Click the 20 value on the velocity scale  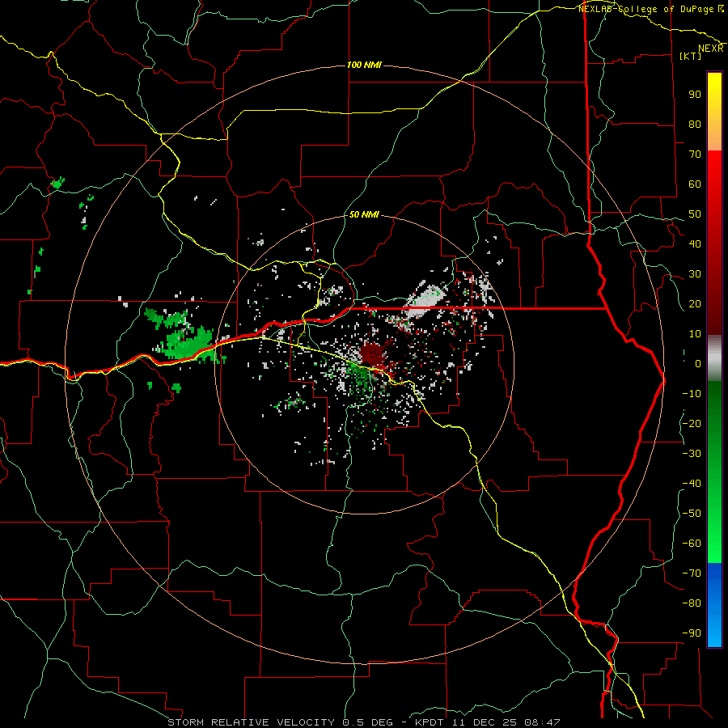pyautogui.click(x=695, y=303)
